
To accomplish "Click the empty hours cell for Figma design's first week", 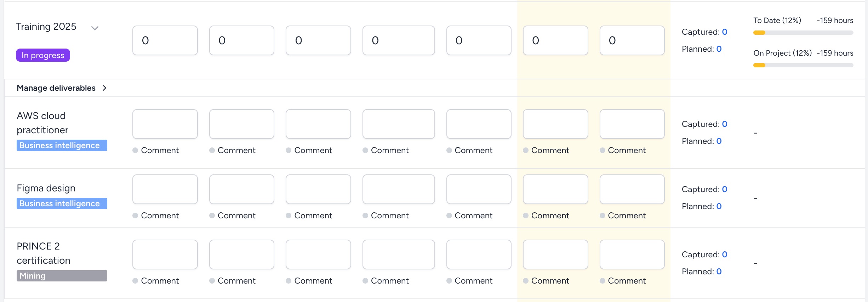I will [x=165, y=189].
